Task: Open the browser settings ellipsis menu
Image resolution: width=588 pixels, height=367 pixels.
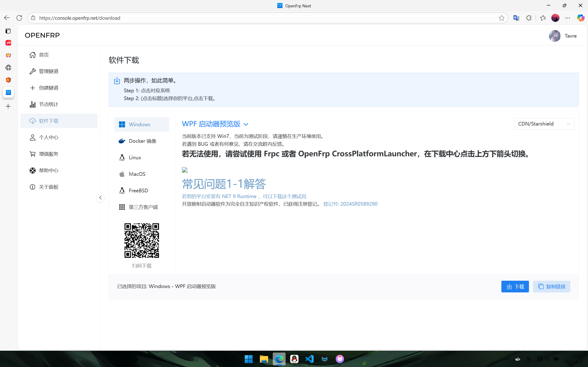Action: [x=568, y=18]
